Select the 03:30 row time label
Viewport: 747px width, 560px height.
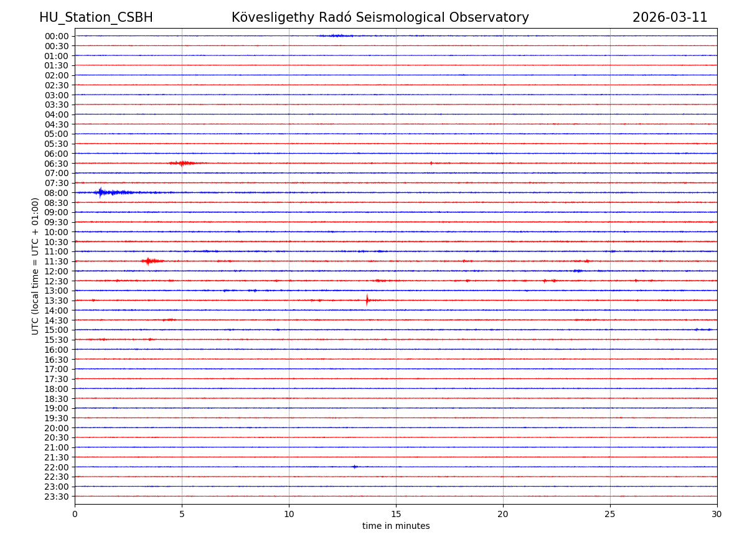point(57,105)
